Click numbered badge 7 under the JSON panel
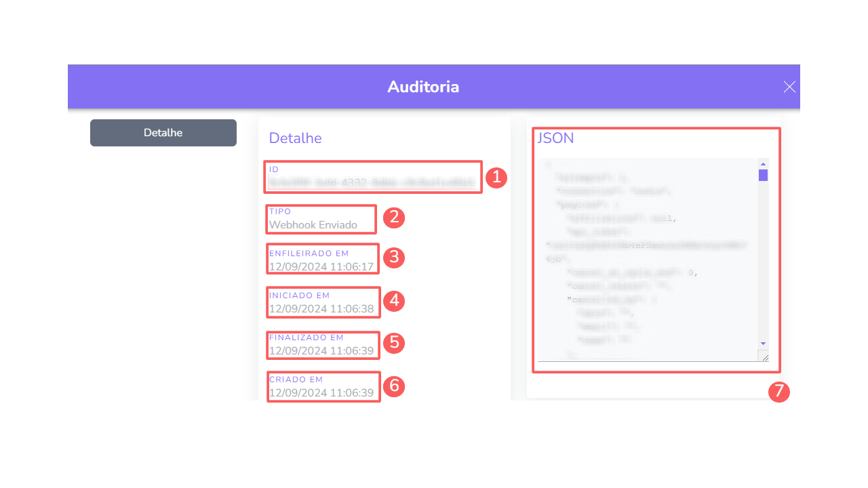Image resolution: width=868 pixels, height=488 pixels. (x=778, y=392)
